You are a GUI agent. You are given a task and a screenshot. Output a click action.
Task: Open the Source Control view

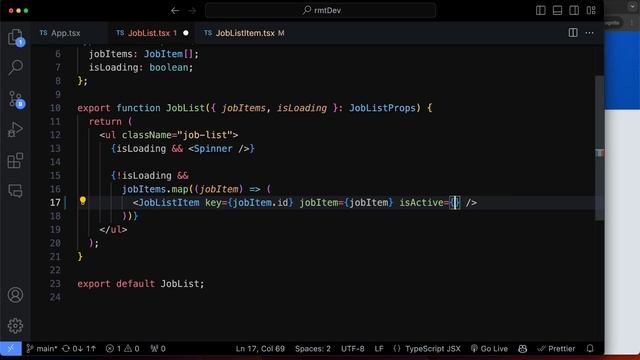16,99
